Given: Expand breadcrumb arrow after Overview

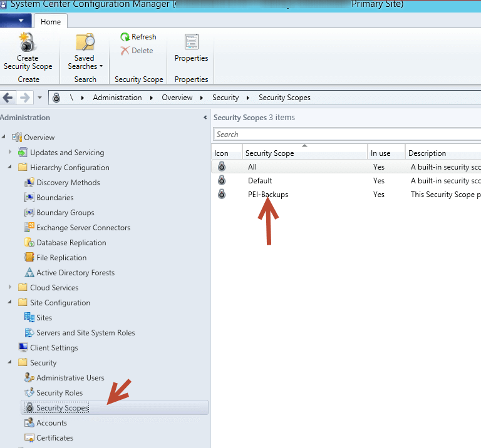Looking at the screenshot, I should click(x=202, y=98).
